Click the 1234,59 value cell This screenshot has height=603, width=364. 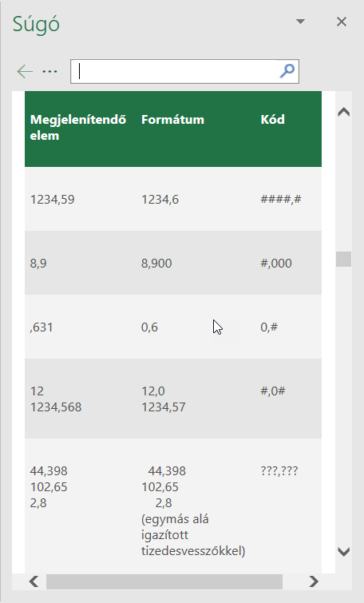point(52,200)
